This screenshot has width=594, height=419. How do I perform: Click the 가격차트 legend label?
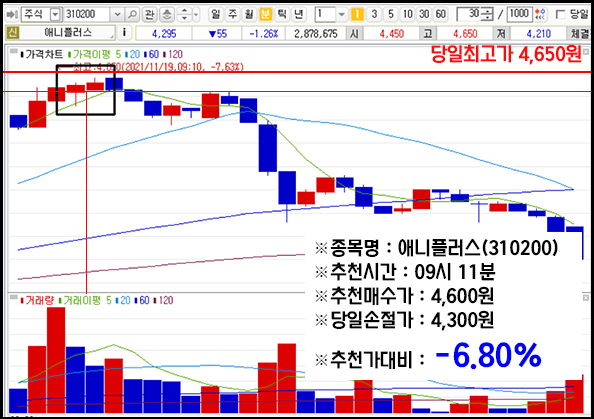pyautogui.click(x=42, y=54)
